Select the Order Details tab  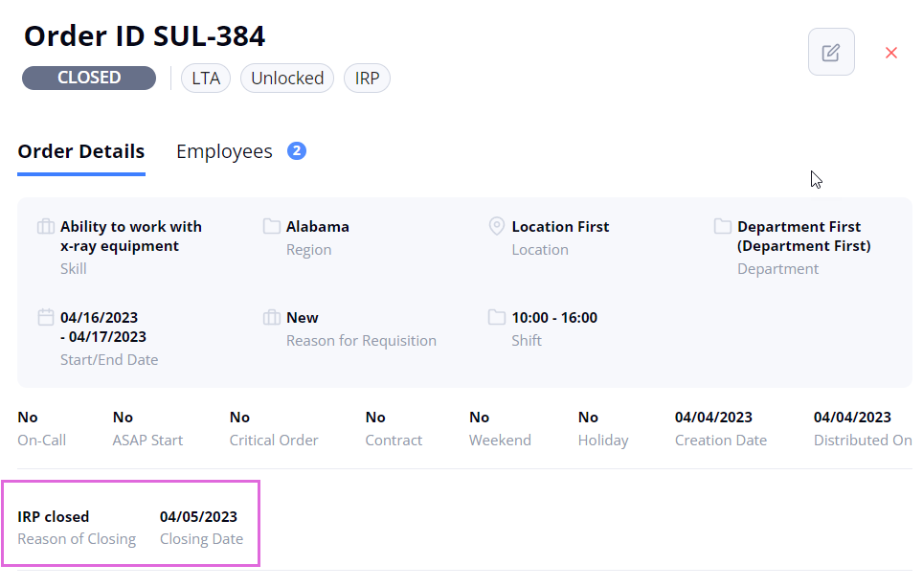pos(81,151)
